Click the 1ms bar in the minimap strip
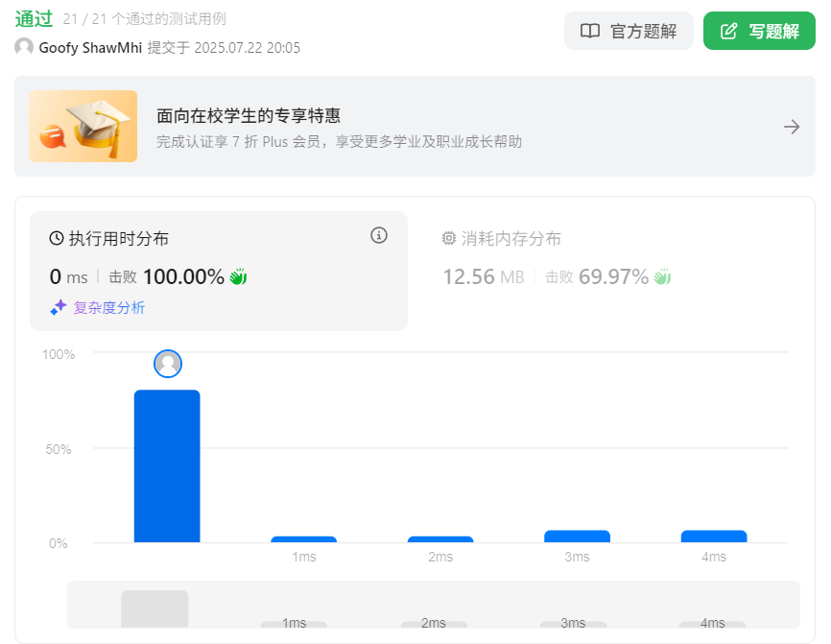The image size is (831, 644). 294,625
